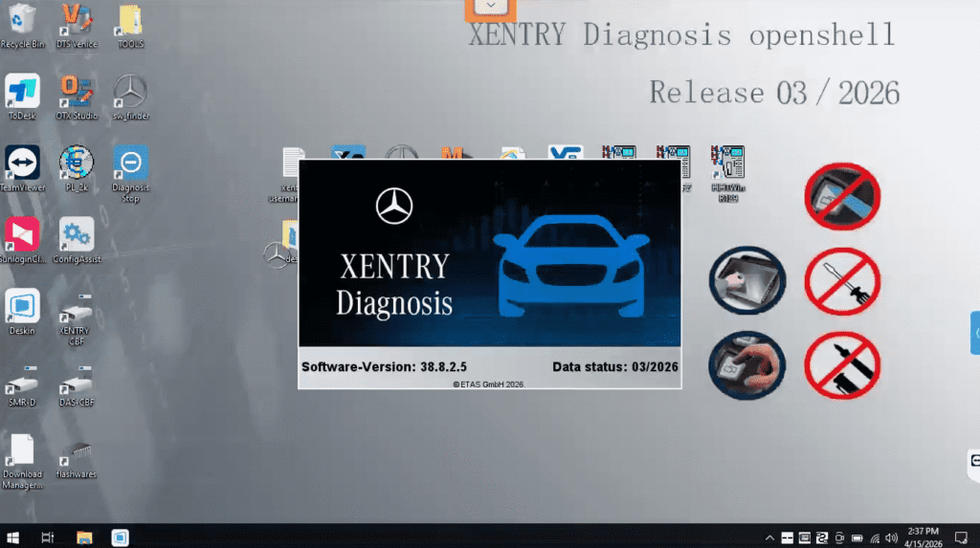Expand the hidden system tray icons chevron

[x=768, y=537]
